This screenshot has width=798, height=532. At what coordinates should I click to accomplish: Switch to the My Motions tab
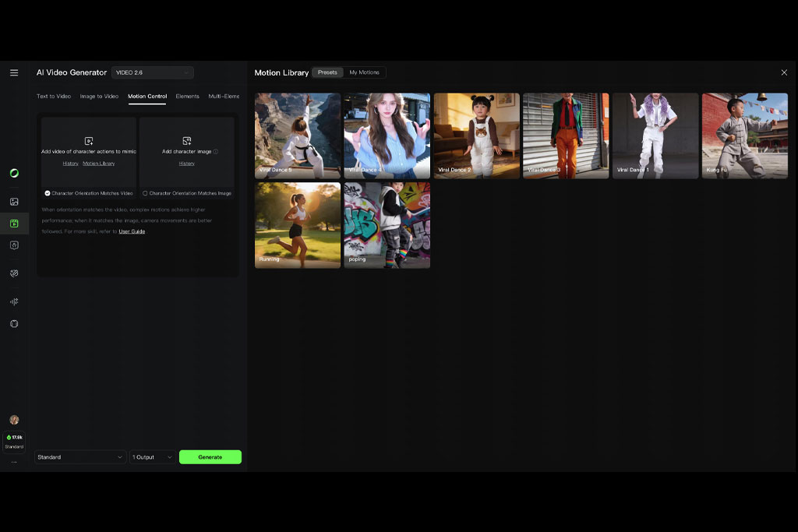pos(365,72)
